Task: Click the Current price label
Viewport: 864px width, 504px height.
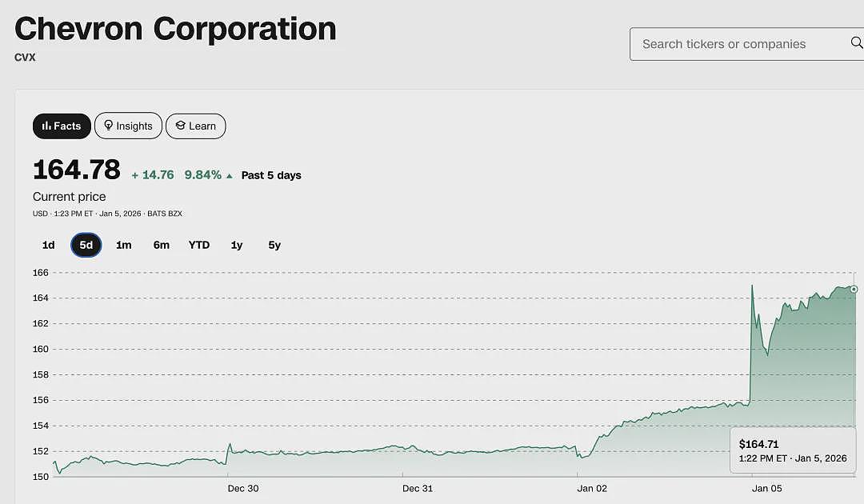Action: pos(70,197)
